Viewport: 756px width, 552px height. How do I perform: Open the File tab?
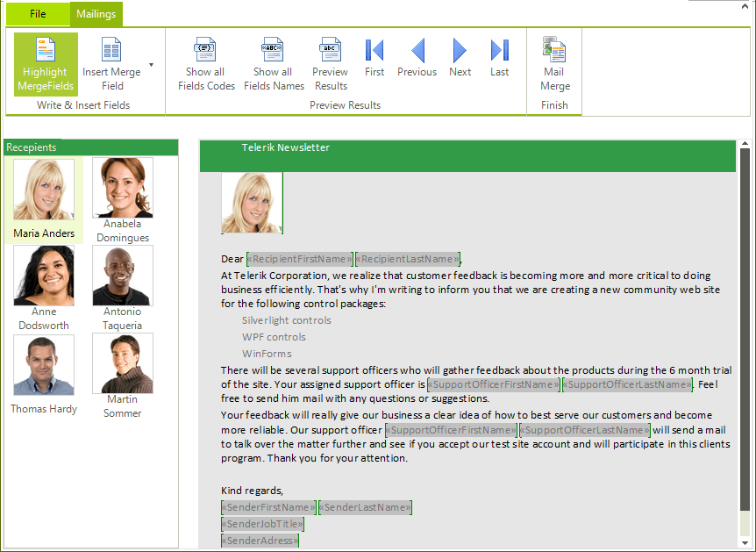(38, 14)
